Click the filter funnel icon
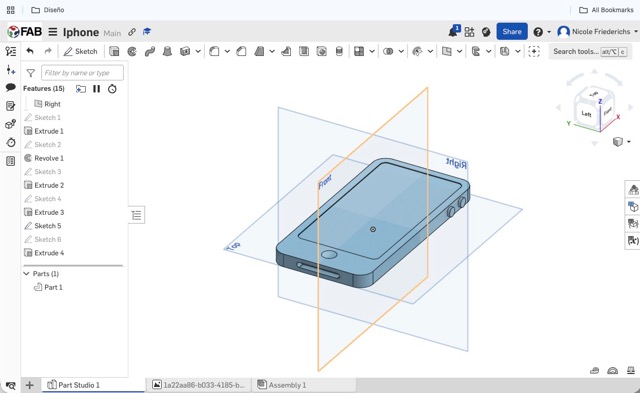 tap(31, 73)
